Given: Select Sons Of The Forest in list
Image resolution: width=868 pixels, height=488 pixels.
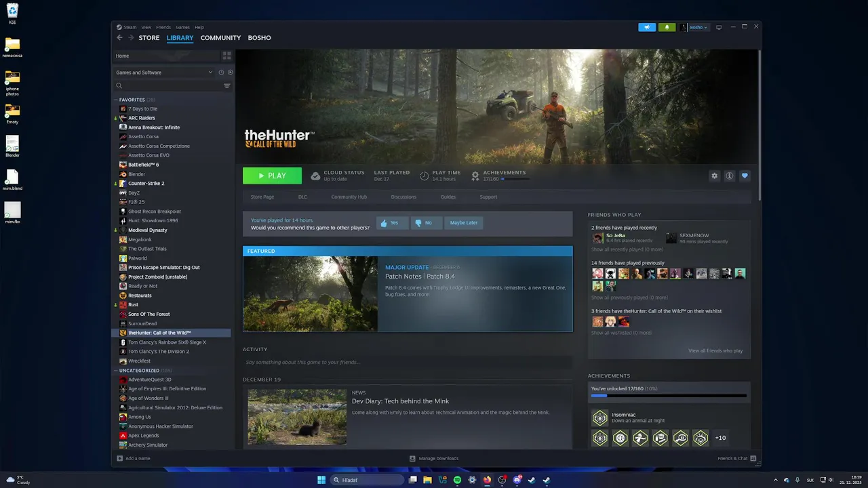Looking at the screenshot, I should tap(149, 314).
